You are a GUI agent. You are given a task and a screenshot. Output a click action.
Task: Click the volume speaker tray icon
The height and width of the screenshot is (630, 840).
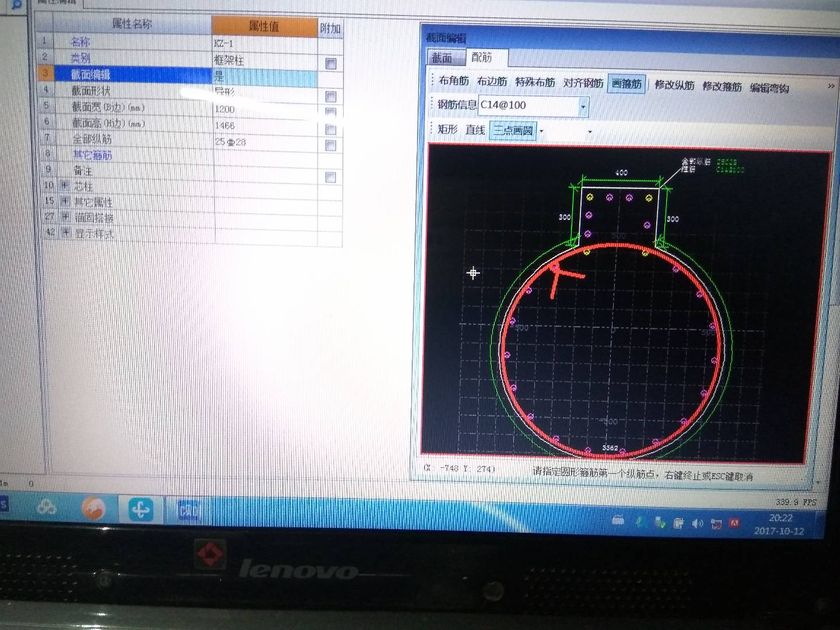pos(697,523)
